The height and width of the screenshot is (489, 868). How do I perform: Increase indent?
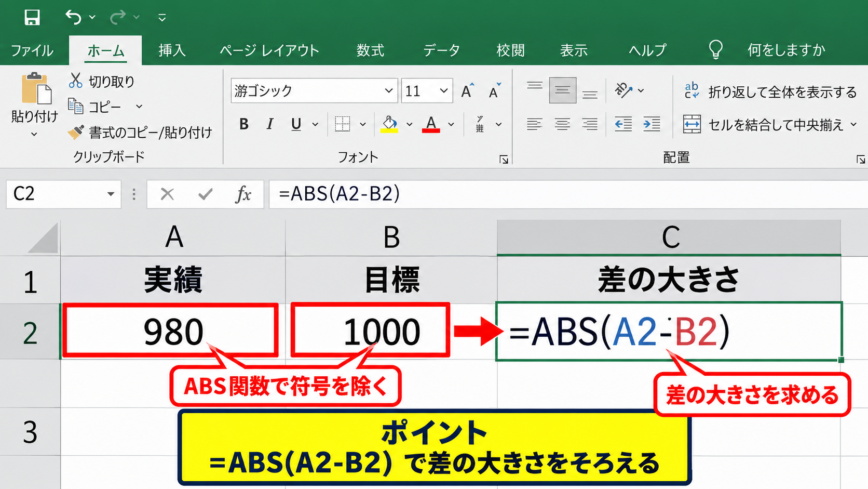(x=652, y=124)
